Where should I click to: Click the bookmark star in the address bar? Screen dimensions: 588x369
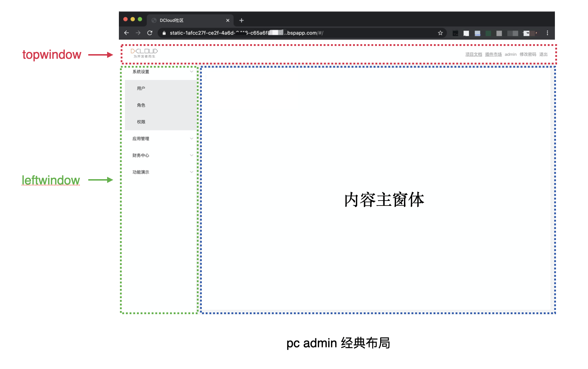tap(440, 32)
